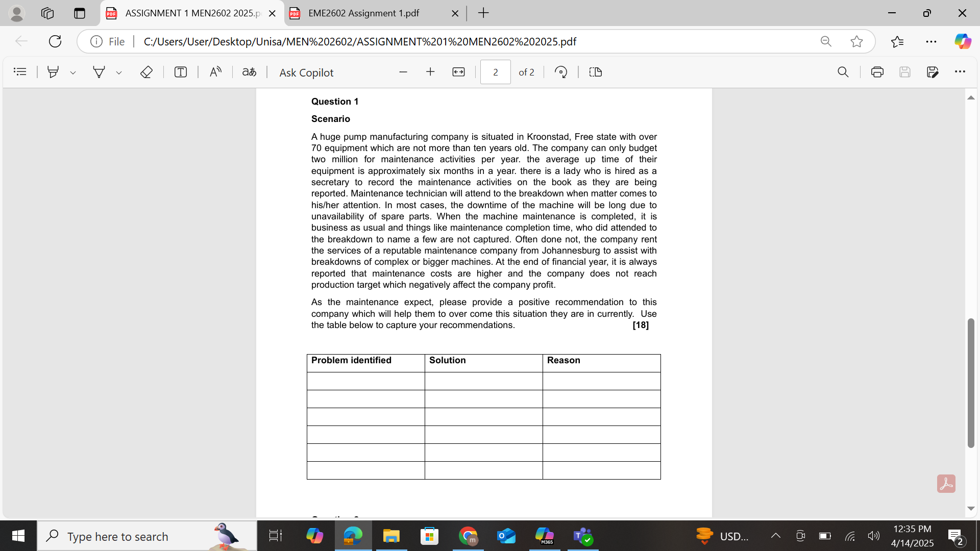This screenshot has height=551, width=980.
Task: Click the Translate icon
Action: point(249,72)
